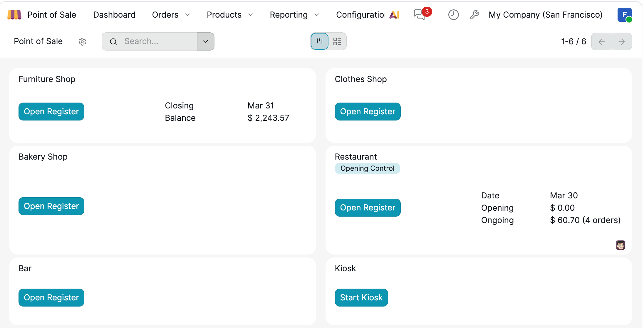Expand the Reporting menu
The width and height of the screenshot is (644, 328).
click(x=294, y=15)
